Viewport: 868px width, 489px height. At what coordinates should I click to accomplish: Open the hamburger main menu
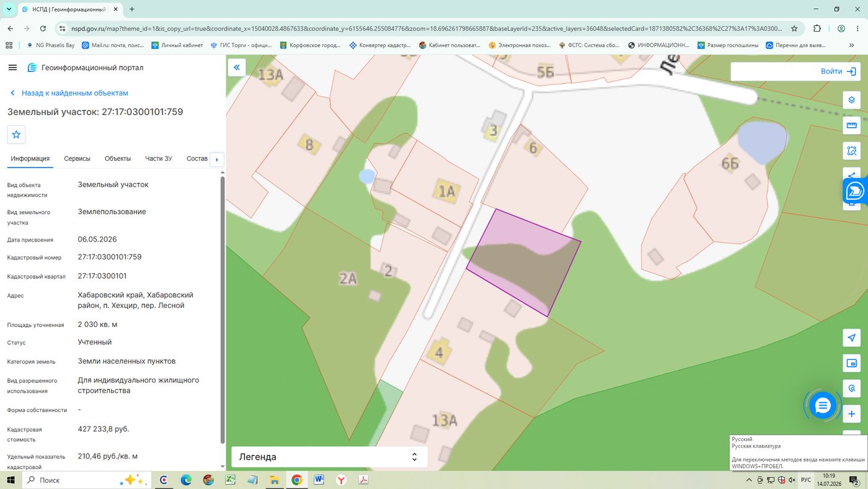(x=12, y=68)
